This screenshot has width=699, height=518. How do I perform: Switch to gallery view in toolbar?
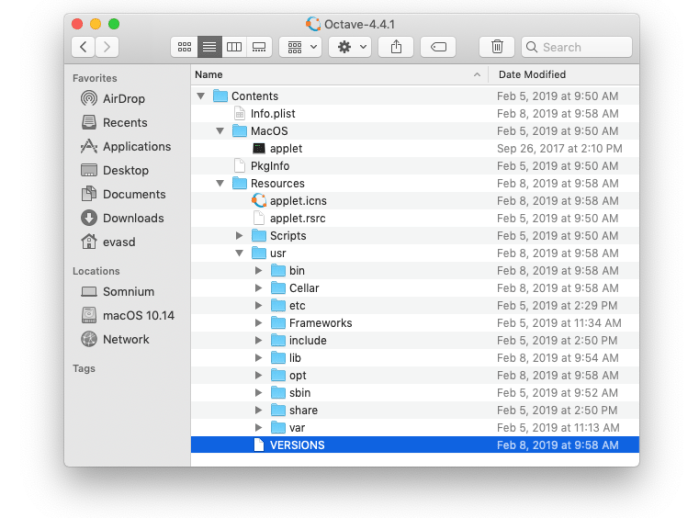259,47
